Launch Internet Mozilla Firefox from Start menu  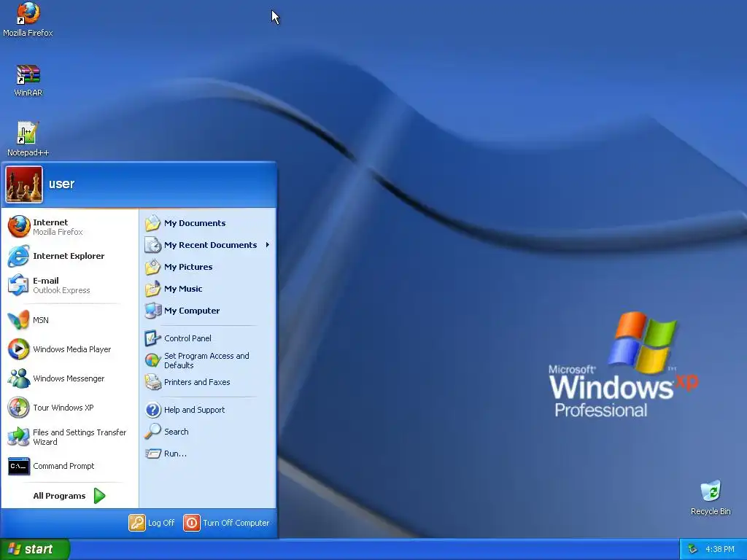69,227
